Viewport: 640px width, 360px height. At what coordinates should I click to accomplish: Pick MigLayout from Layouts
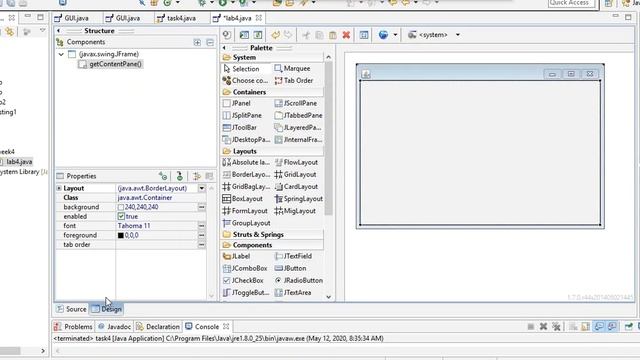pyautogui.click(x=295, y=211)
